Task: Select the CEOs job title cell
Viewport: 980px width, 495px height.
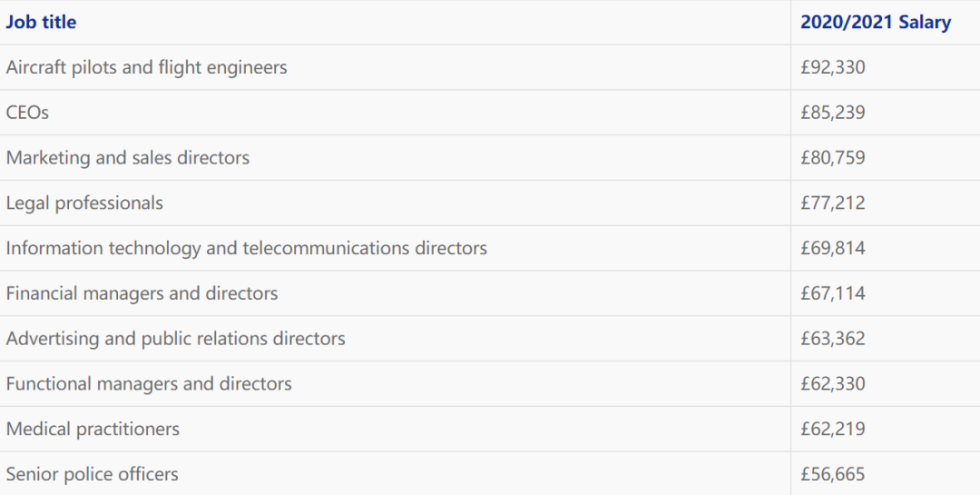Action: (x=395, y=113)
